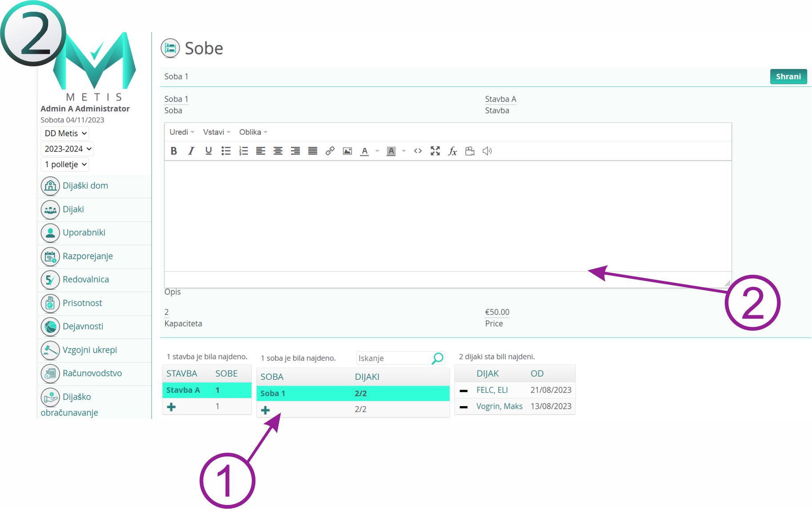Toggle italic text formatting
The width and height of the screenshot is (812, 509).
[x=191, y=151]
